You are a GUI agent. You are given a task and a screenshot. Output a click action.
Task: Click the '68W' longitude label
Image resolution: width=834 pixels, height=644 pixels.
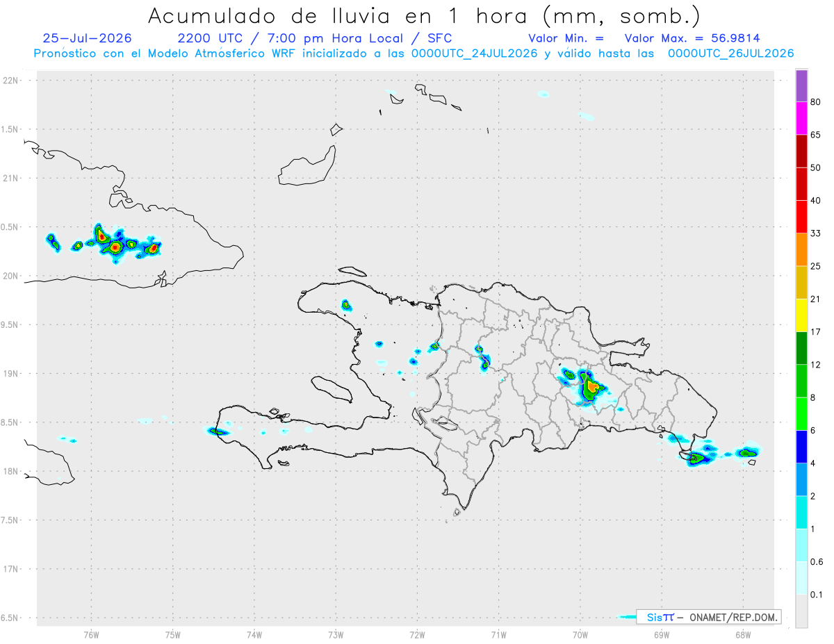pyautogui.click(x=742, y=635)
